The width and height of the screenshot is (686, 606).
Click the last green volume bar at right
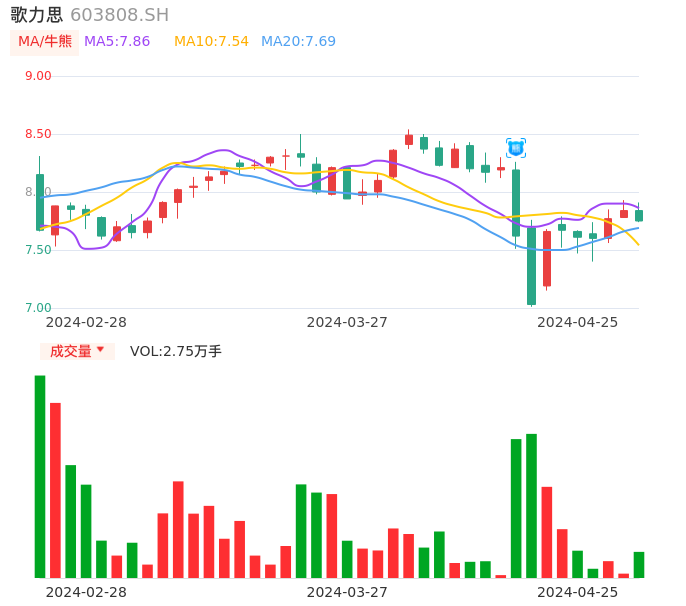click(639, 565)
